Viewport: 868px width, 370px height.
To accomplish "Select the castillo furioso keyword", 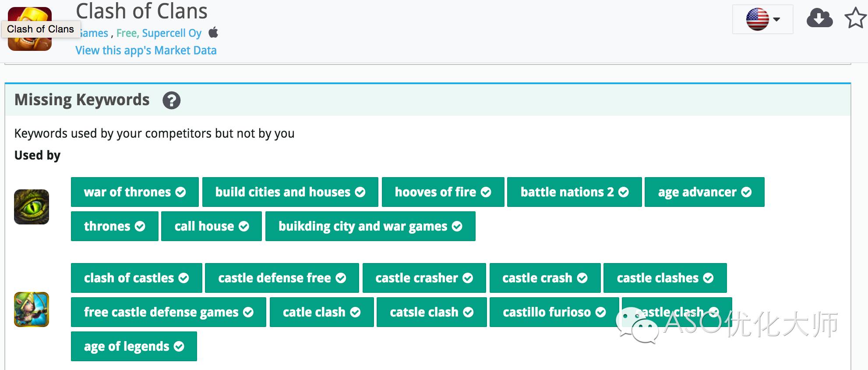I will [x=554, y=312].
